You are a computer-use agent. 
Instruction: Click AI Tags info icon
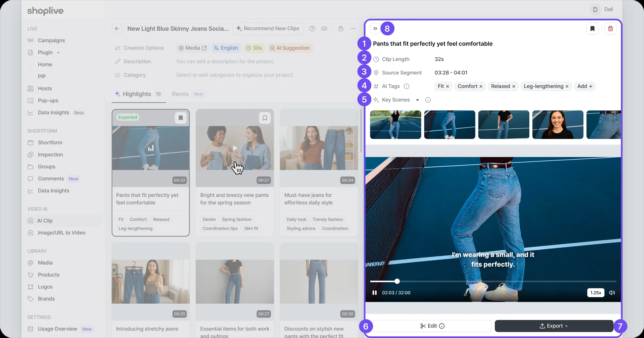(407, 86)
